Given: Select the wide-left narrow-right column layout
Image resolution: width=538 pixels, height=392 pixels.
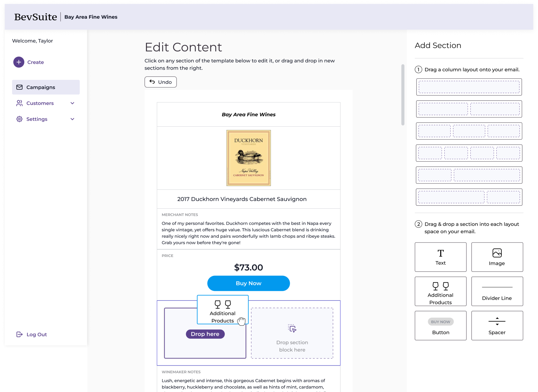Looking at the screenshot, I should click(469, 197).
